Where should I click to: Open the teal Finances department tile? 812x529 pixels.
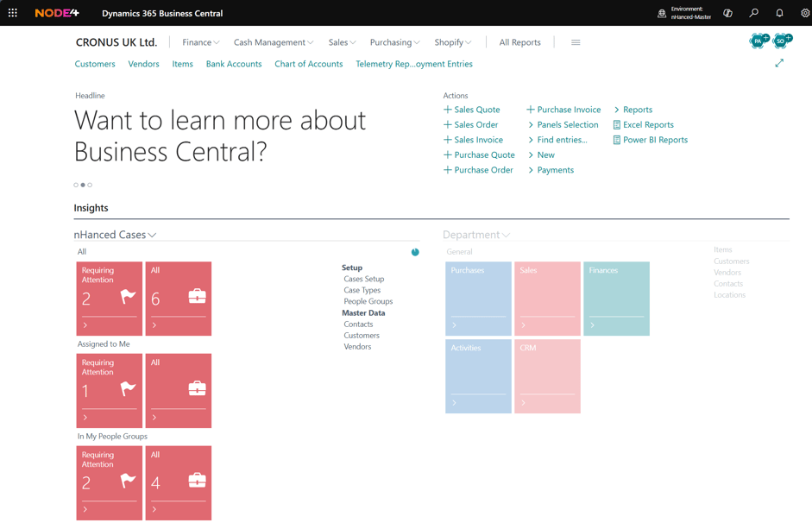tap(616, 299)
